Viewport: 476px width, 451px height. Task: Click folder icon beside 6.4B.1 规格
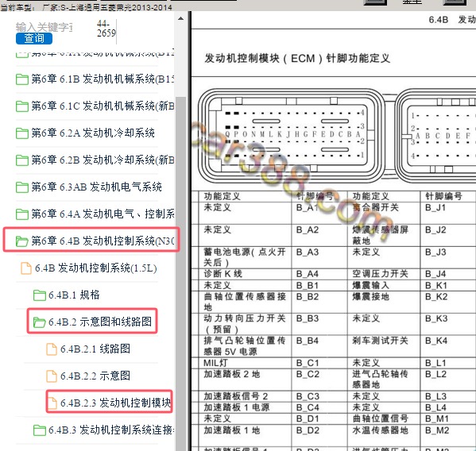pyautogui.click(x=40, y=295)
